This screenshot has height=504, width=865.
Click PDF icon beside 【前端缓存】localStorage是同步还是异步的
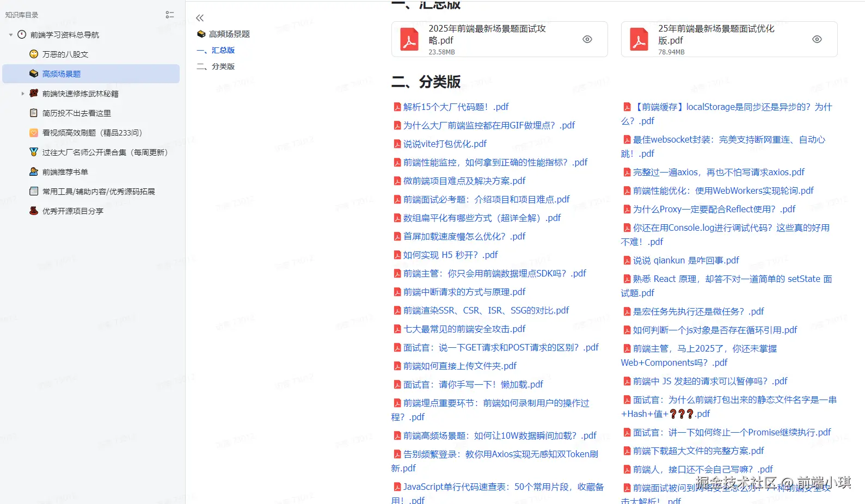(627, 107)
